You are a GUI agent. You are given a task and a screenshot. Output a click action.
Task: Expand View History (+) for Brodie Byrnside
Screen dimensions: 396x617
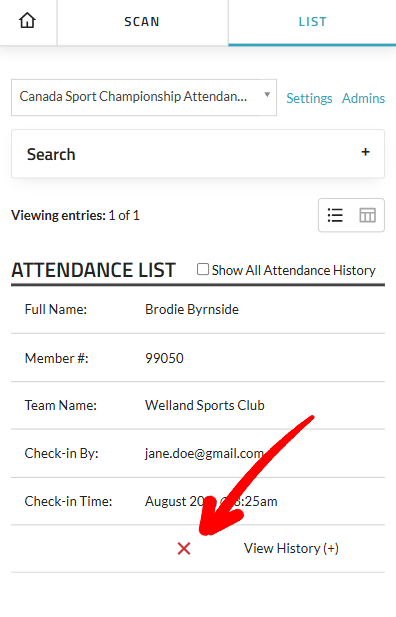(x=291, y=548)
